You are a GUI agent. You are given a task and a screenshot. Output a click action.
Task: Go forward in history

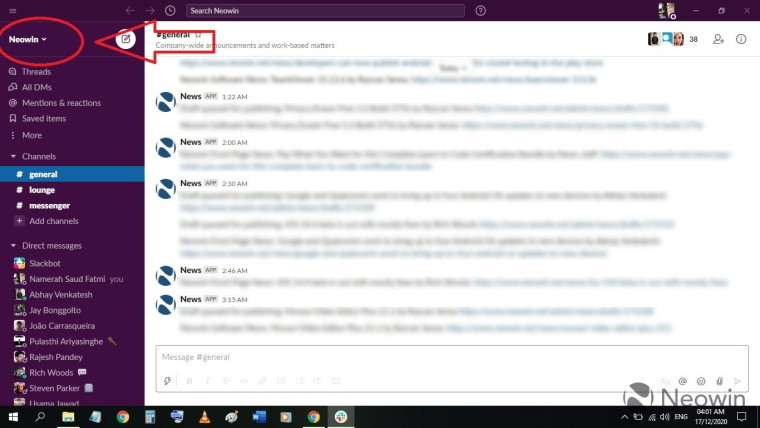coord(150,11)
